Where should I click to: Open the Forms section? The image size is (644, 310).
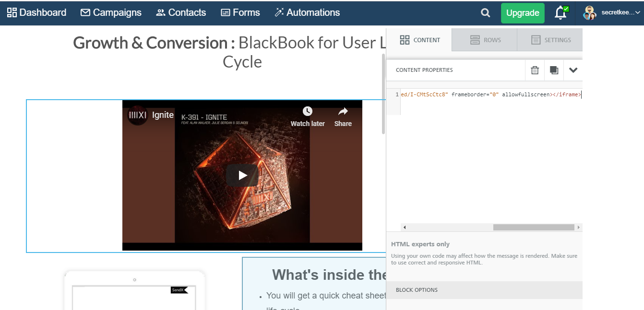click(x=240, y=13)
